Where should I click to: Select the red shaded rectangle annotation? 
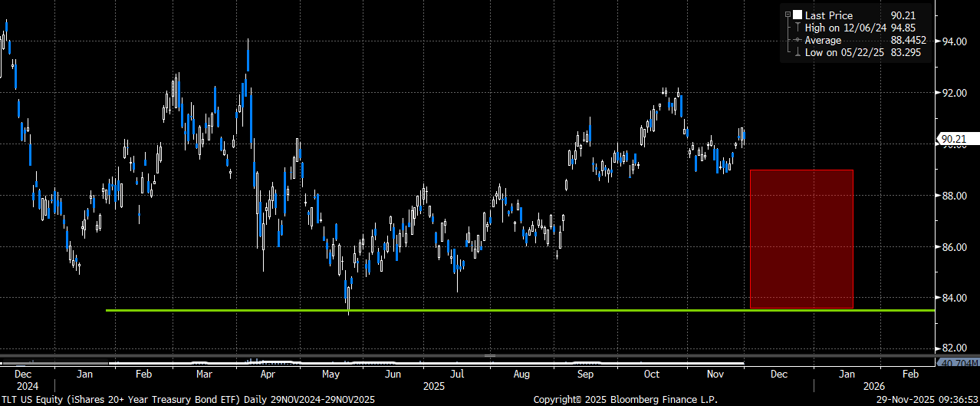coord(801,239)
